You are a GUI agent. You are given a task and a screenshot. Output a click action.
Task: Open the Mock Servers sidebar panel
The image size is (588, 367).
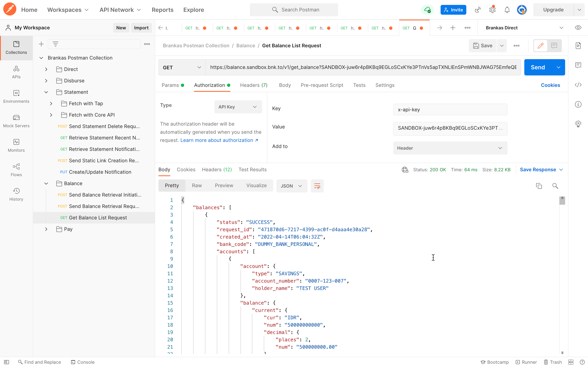16,121
